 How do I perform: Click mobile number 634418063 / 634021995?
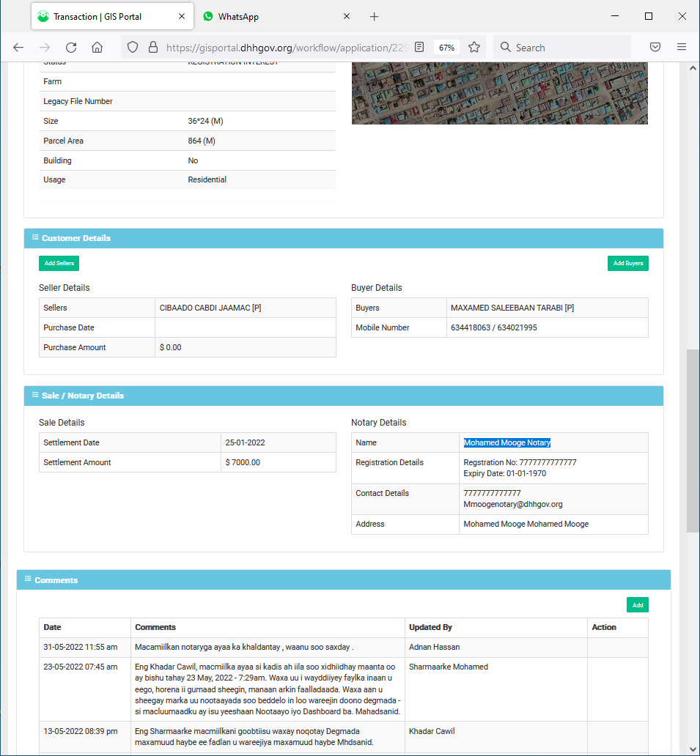493,327
